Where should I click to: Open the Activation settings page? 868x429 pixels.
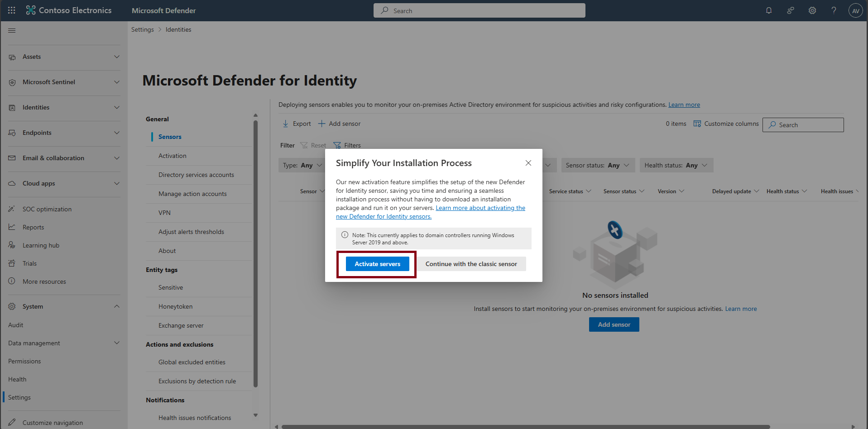pos(173,156)
